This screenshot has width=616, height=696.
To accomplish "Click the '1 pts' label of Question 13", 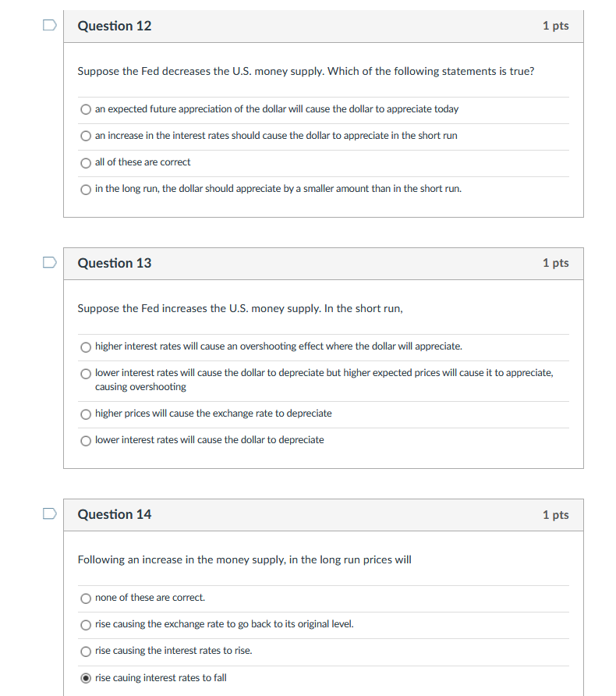I will 556,263.
